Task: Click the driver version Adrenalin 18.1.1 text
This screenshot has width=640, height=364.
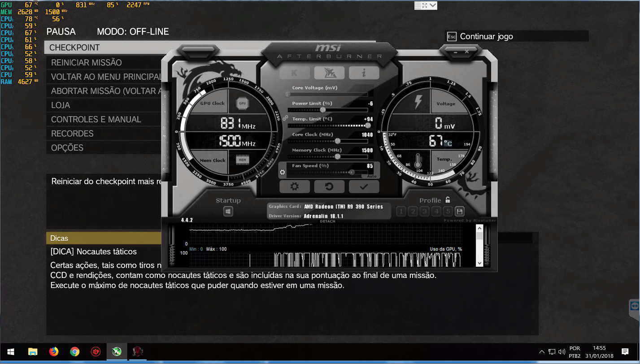Action: point(323,216)
